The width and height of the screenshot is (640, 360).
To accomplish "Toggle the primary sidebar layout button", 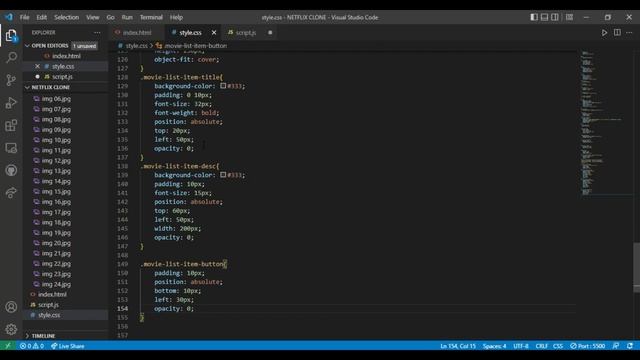I will click(x=534, y=17).
